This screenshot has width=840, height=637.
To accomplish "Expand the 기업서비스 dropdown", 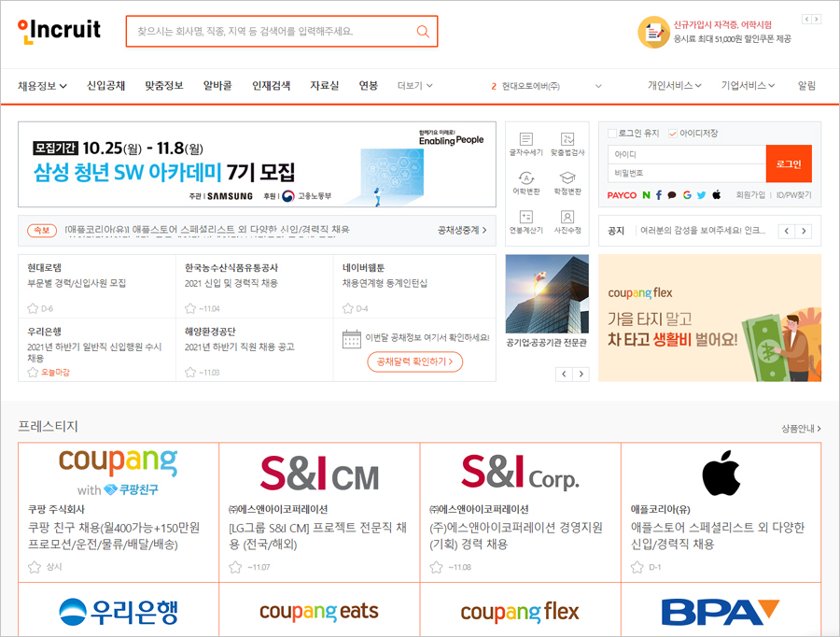I will 748,86.
